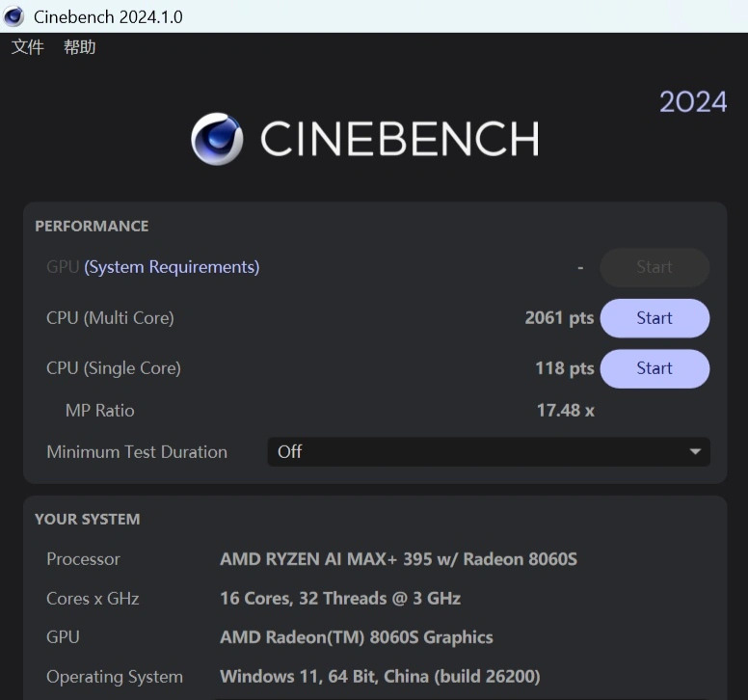Click the Operating System label
Screen dimensions: 748x700
pos(115,677)
